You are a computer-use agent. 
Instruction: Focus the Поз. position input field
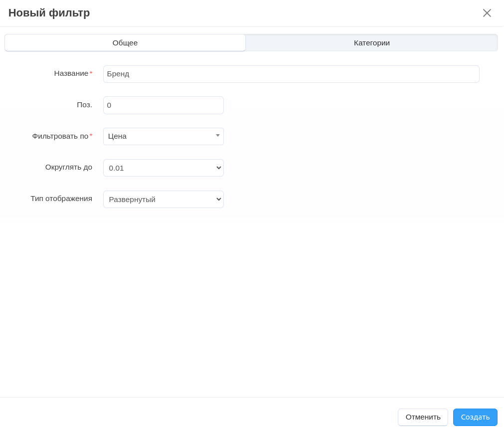163,105
